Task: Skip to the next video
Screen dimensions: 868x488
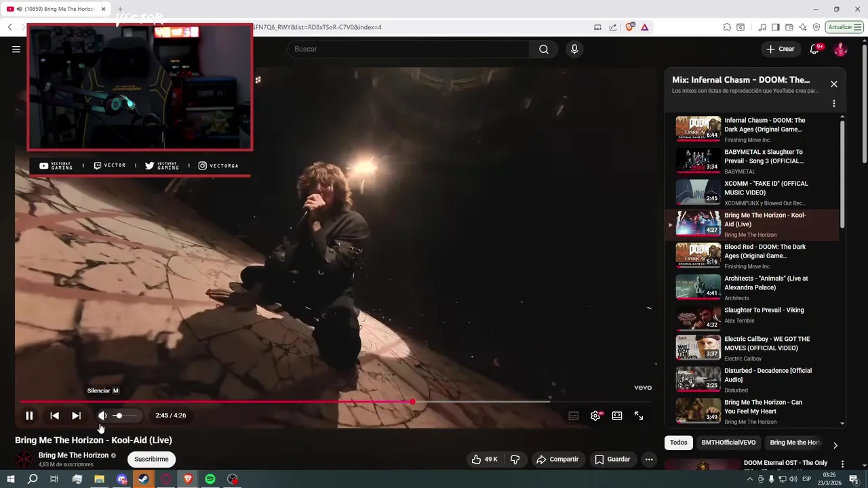Action: tap(76, 415)
